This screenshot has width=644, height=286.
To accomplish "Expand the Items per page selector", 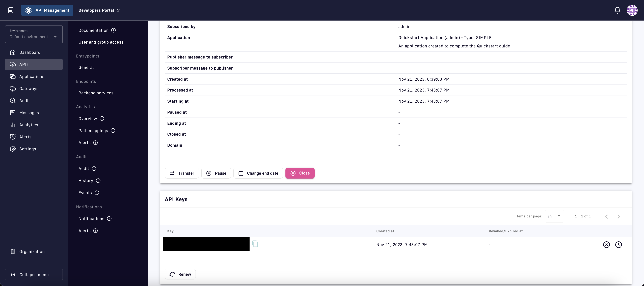I will click(554, 216).
